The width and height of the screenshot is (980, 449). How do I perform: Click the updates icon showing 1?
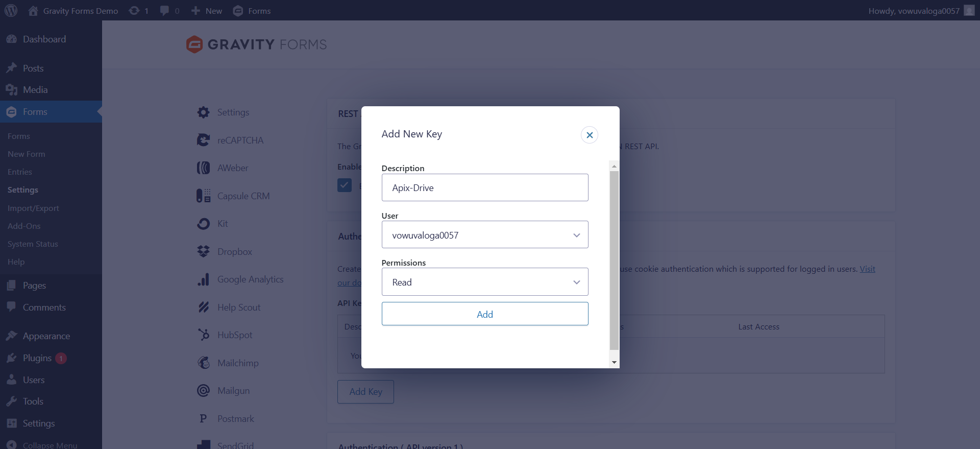point(134,11)
